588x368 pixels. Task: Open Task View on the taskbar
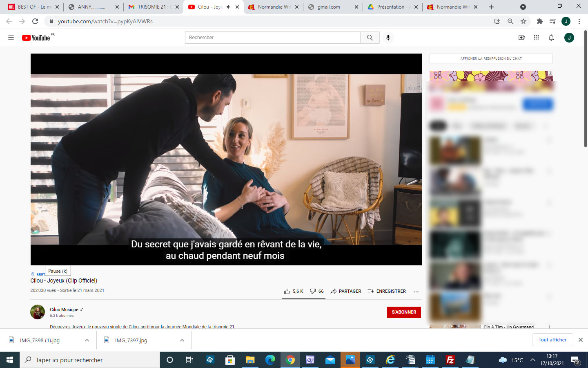[189, 360]
